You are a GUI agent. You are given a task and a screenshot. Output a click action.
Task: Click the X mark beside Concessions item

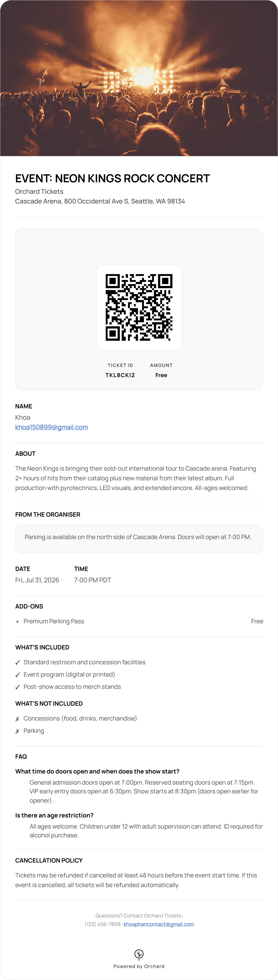[17, 719]
